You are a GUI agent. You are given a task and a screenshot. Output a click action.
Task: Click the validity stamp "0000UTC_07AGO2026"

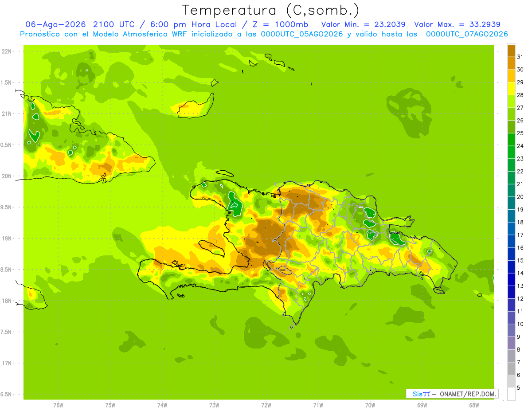(x=467, y=34)
